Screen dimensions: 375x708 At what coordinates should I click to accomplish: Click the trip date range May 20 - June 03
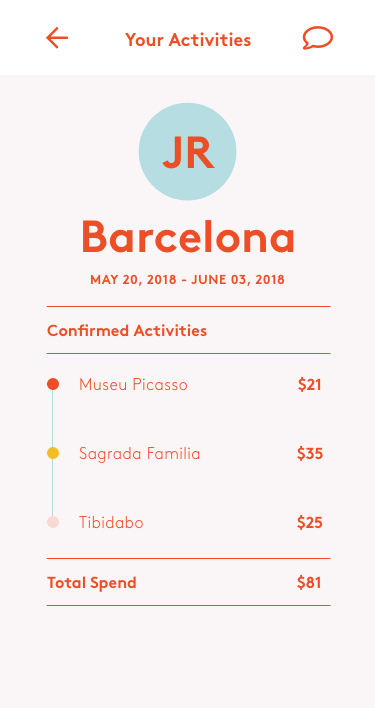[187, 279]
